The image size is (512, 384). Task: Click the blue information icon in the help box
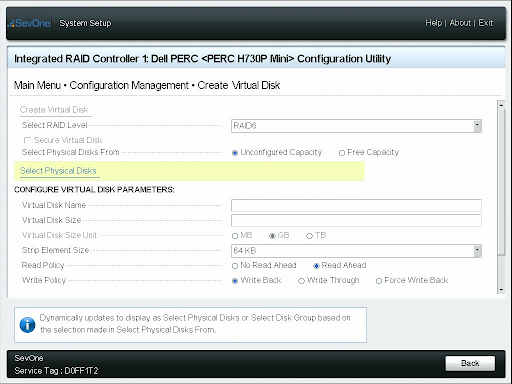[27, 325]
